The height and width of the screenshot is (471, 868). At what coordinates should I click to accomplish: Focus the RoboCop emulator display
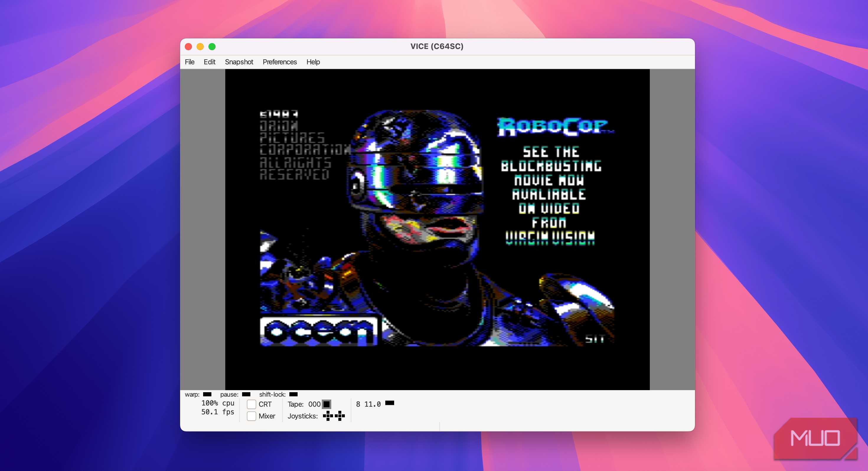[x=437, y=229]
